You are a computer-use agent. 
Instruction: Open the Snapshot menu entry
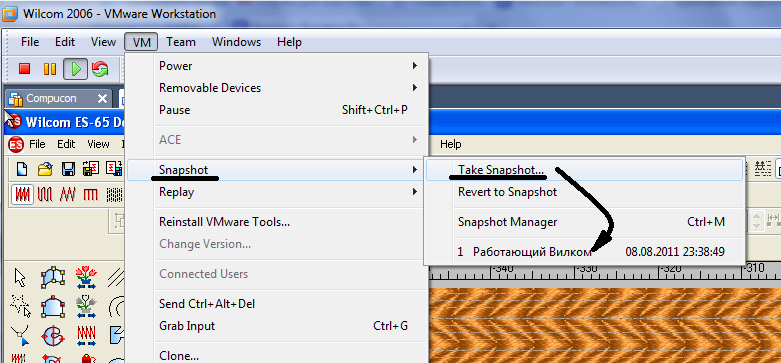tap(277, 170)
